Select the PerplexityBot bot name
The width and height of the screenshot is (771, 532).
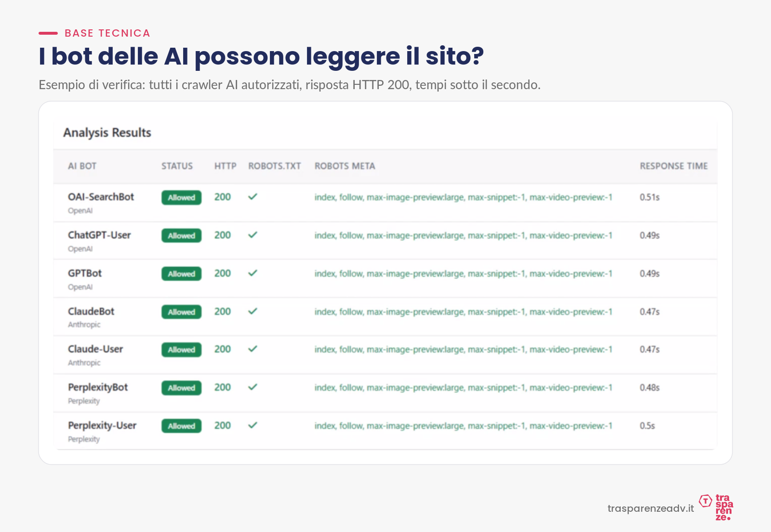98,387
